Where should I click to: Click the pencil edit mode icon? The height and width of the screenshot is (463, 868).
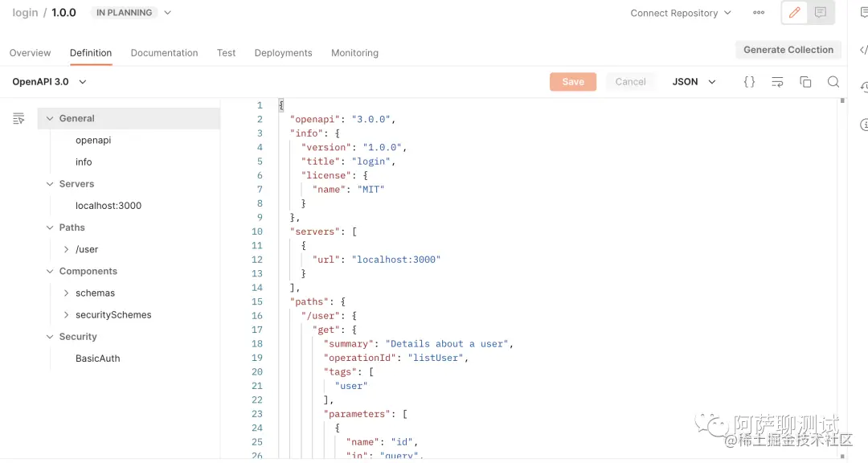click(794, 12)
